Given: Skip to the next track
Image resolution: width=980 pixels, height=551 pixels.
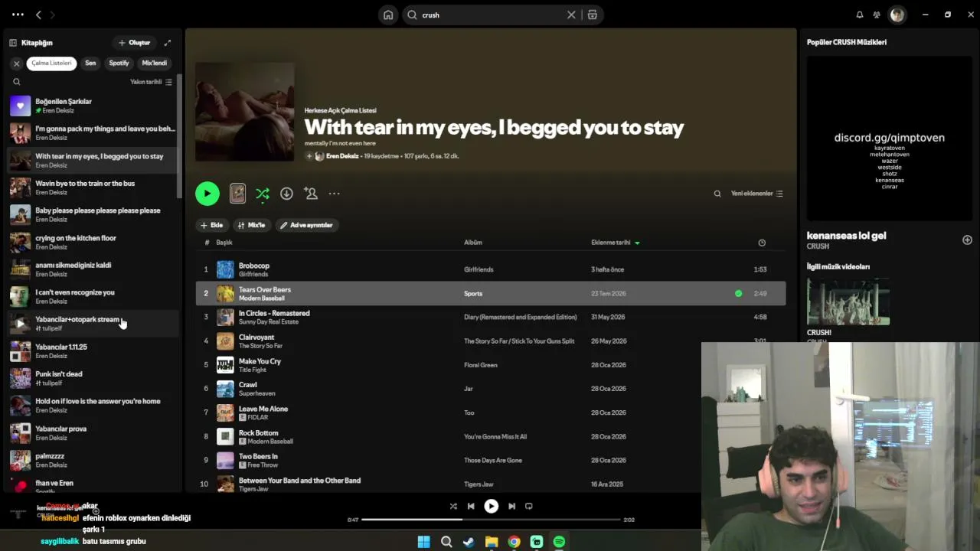Looking at the screenshot, I should (511, 506).
